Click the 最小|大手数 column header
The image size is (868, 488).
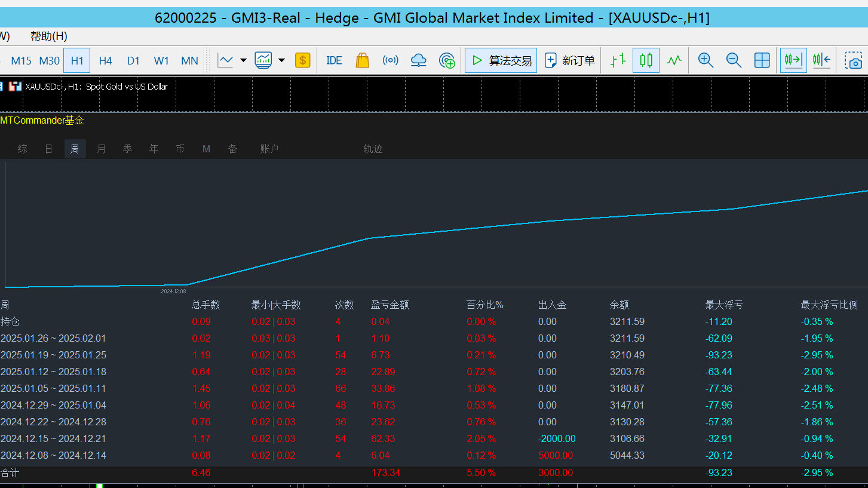coord(276,305)
